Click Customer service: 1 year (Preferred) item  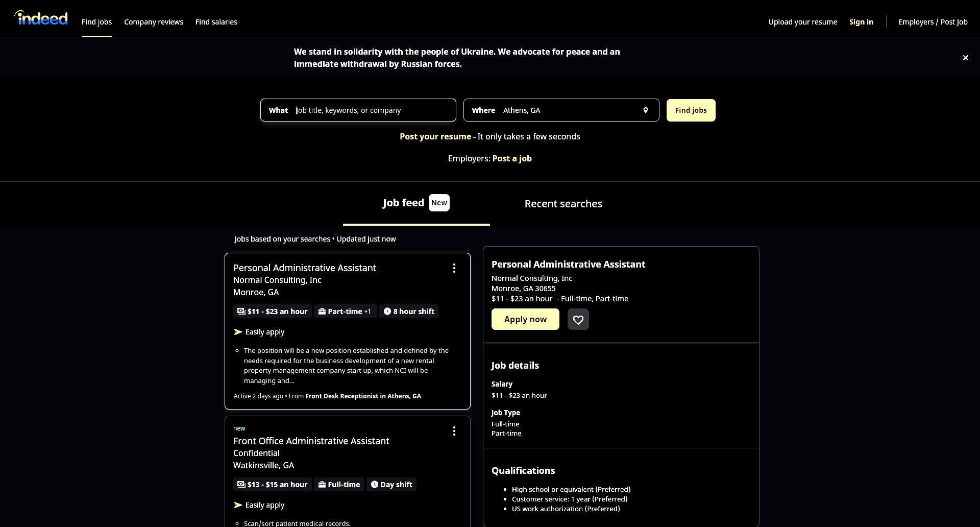point(570,499)
